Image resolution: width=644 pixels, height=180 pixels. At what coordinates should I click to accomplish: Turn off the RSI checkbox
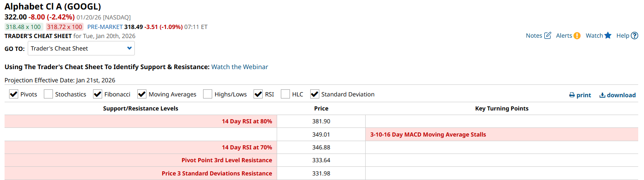pyautogui.click(x=259, y=94)
